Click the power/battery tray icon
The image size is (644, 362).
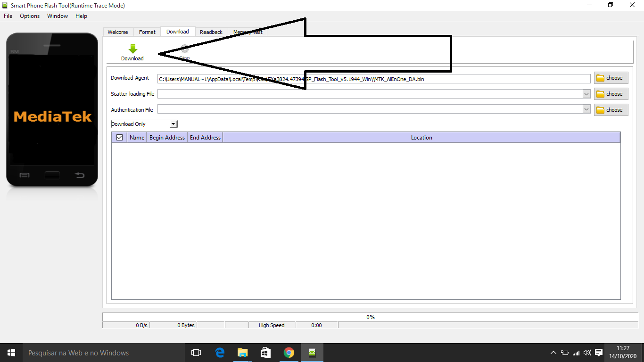click(565, 353)
